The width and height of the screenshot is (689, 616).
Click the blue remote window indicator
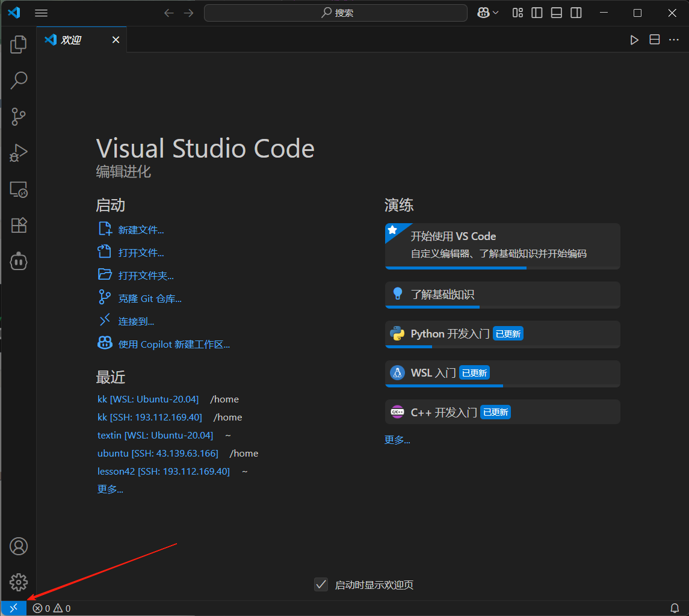point(14,608)
